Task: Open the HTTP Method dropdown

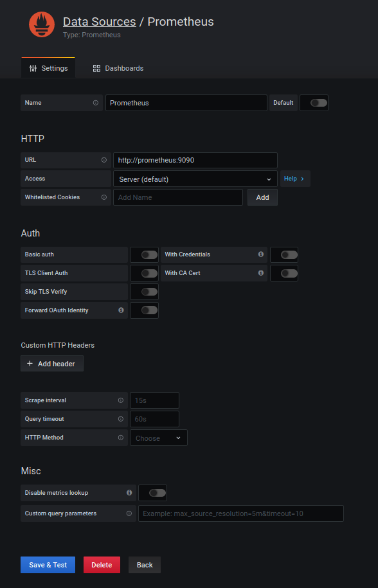Action: tap(158, 438)
